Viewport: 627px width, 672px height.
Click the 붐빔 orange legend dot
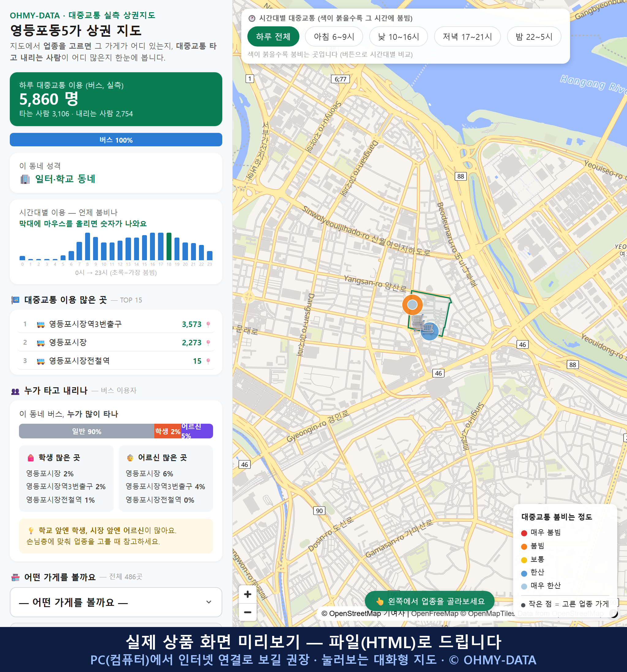click(x=524, y=546)
